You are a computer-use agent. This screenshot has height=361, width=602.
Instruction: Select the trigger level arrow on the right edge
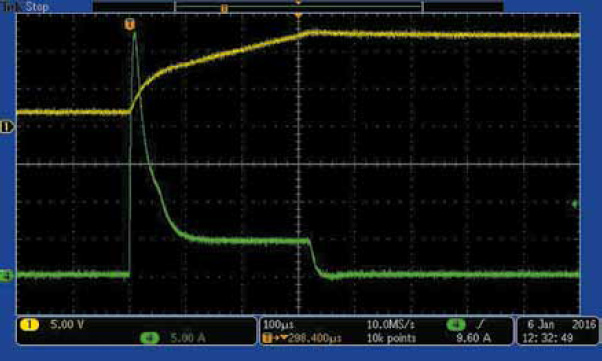(x=575, y=204)
